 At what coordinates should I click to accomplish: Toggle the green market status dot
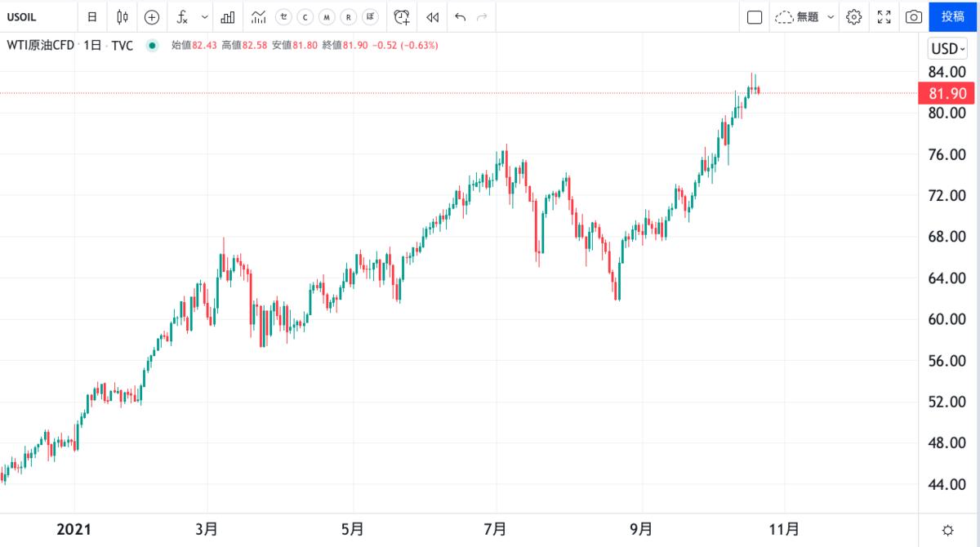[151, 46]
